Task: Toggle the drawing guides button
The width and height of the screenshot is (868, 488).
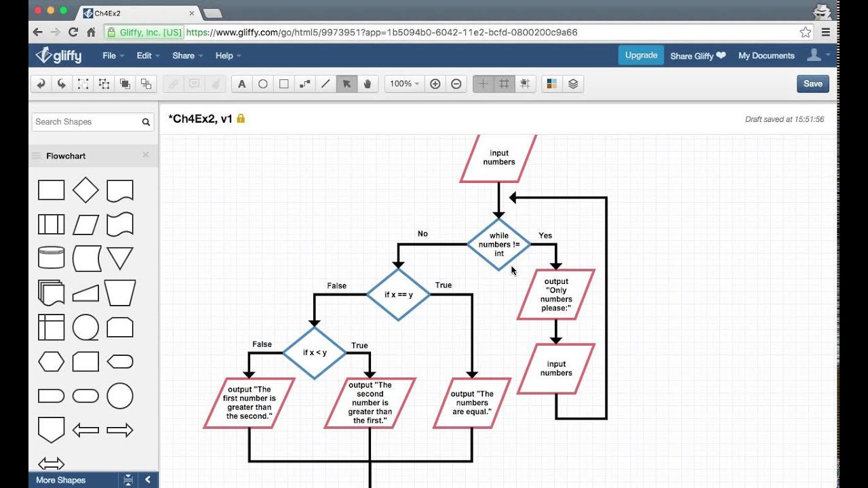Action: click(x=483, y=84)
